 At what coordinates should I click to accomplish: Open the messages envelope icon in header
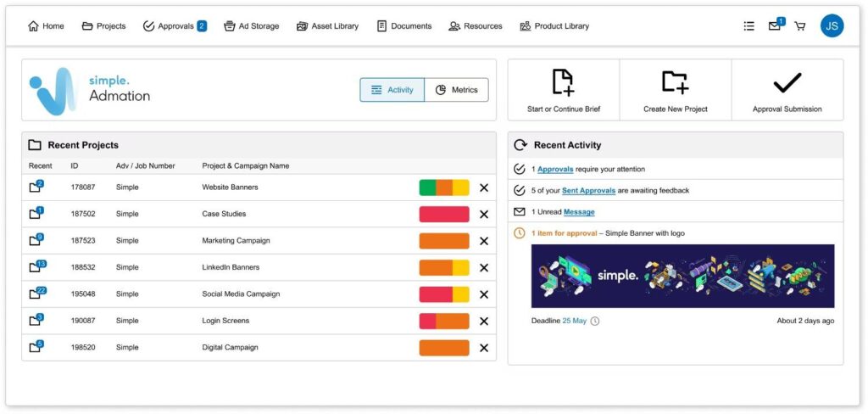click(776, 25)
